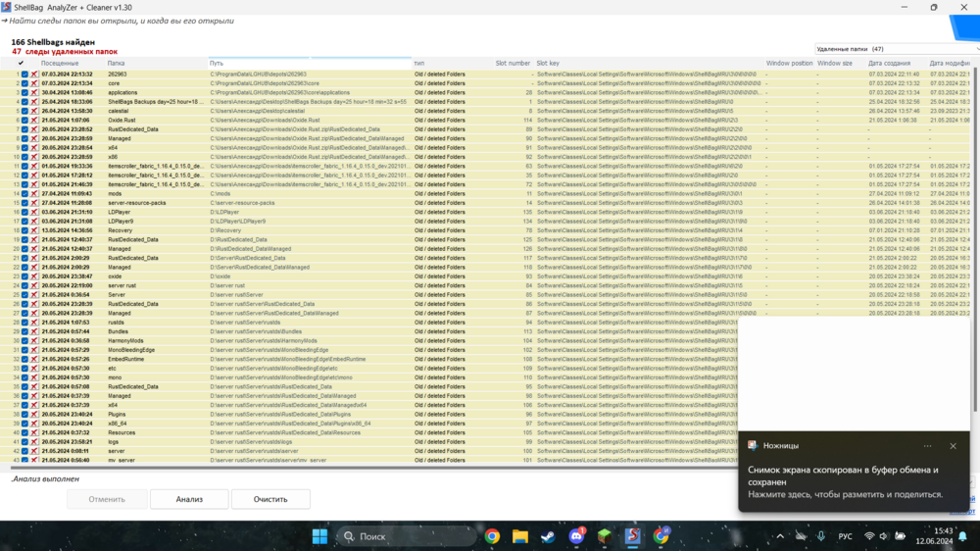Viewport: 980px width, 551px height.
Task: Open the Ножницы notification options menu
Action: tap(927, 446)
